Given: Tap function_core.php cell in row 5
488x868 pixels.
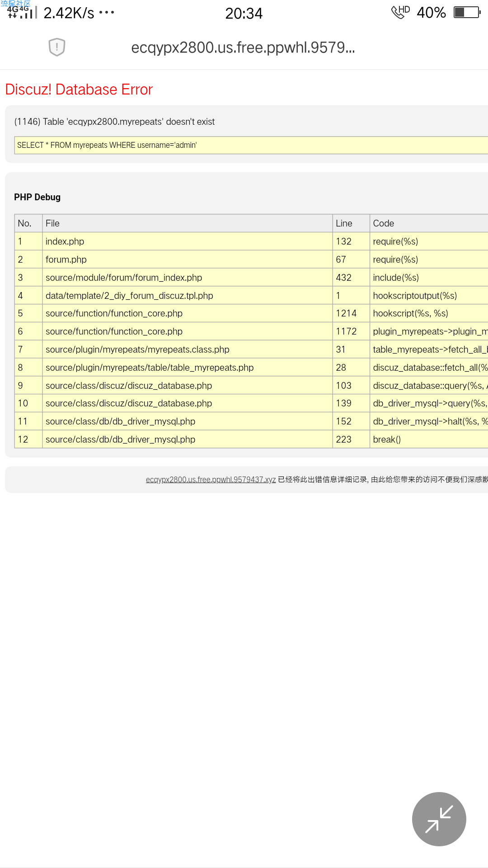Looking at the screenshot, I should tap(188, 313).
